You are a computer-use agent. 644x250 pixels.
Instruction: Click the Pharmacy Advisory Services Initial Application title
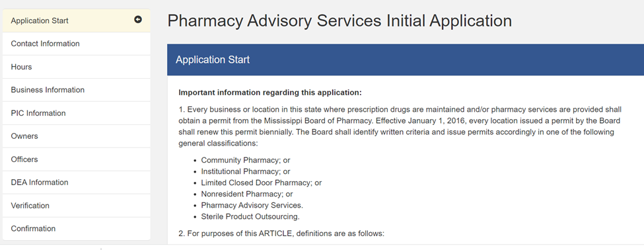[340, 21]
